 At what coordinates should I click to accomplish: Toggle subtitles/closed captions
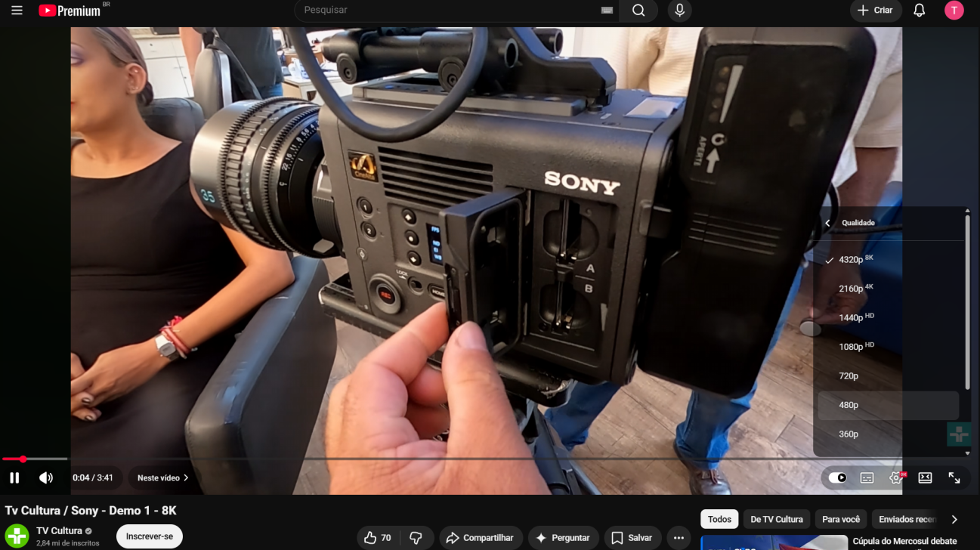[x=867, y=477]
